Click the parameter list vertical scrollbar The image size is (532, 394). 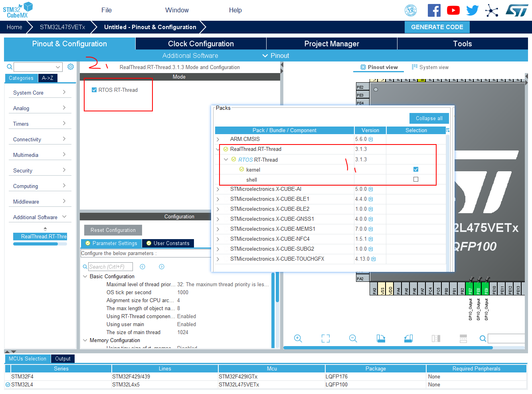[277, 287]
